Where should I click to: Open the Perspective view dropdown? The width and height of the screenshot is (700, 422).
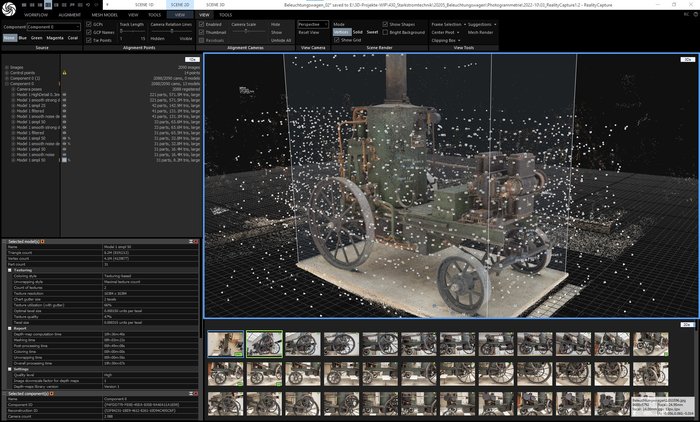coord(313,24)
